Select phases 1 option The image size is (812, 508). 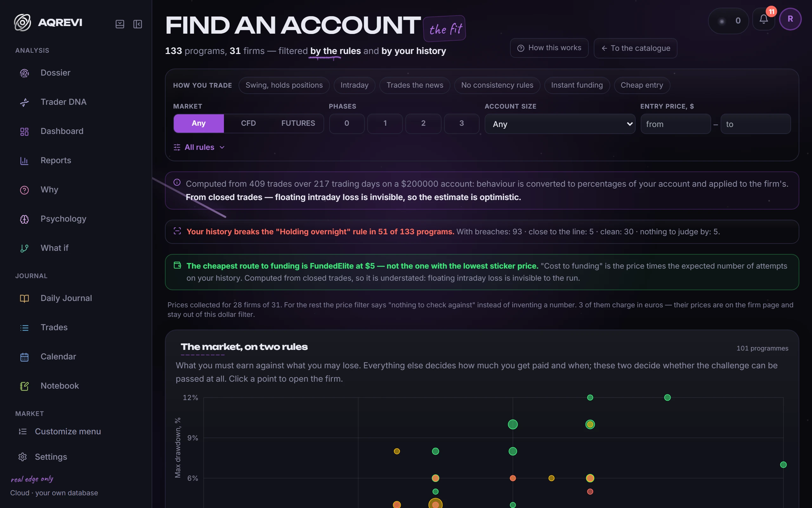tap(385, 123)
